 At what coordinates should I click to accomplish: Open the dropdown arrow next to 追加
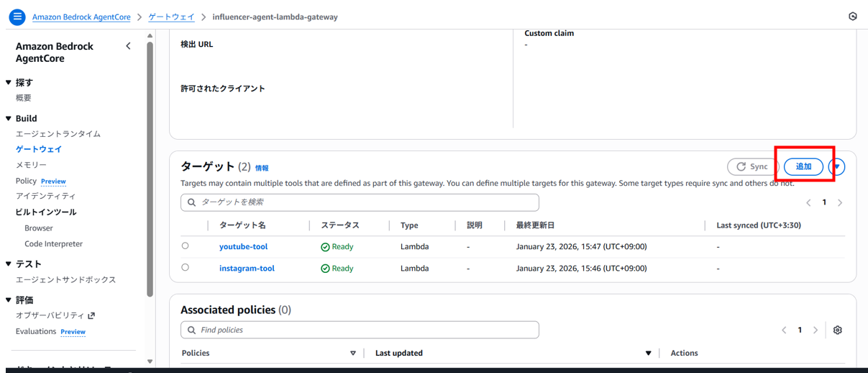coord(836,167)
